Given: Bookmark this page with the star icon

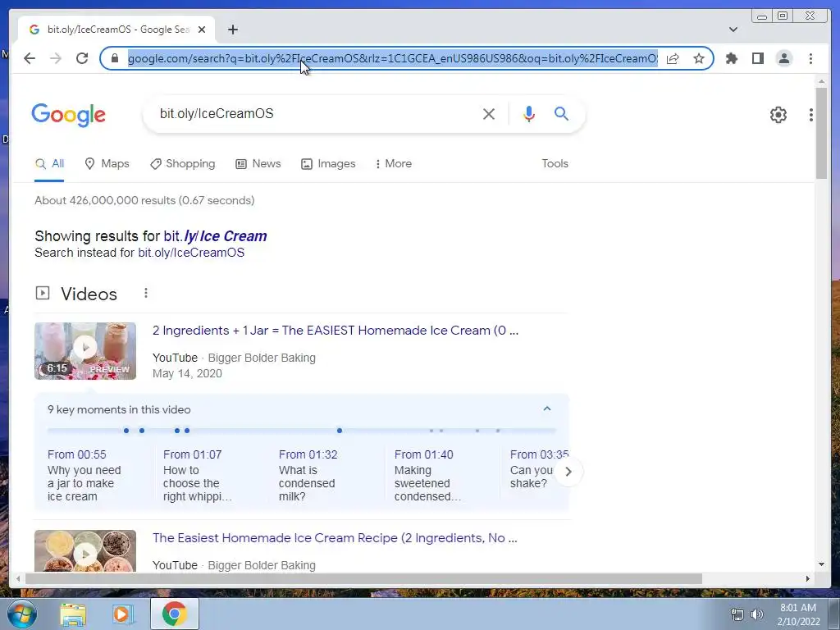Looking at the screenshot, I should [x=699, y=58].
